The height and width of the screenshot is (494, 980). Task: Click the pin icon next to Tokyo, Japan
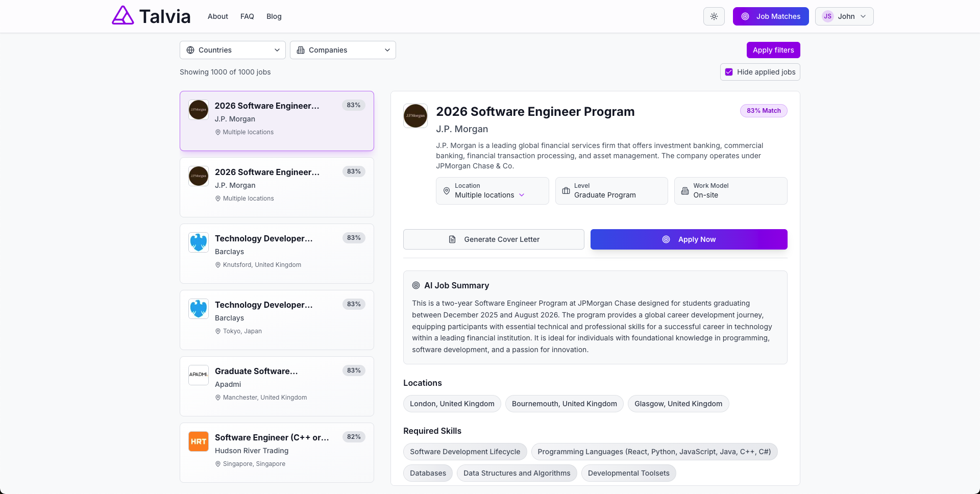218,331
